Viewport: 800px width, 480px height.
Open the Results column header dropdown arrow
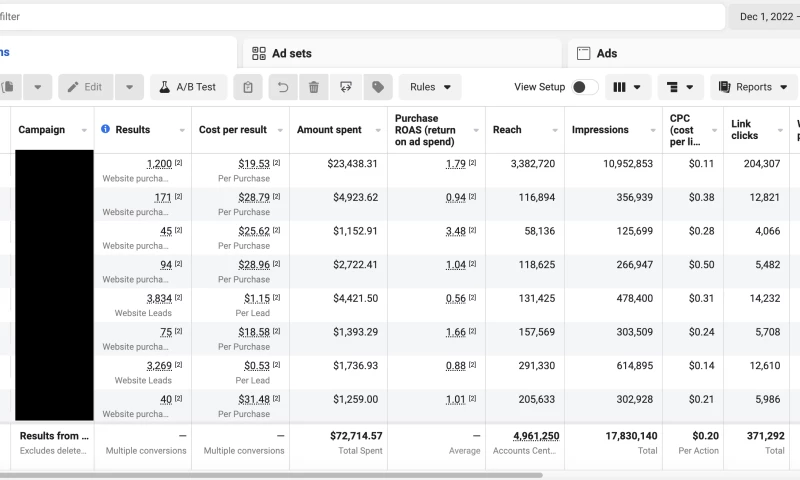[x=182, y=131]
